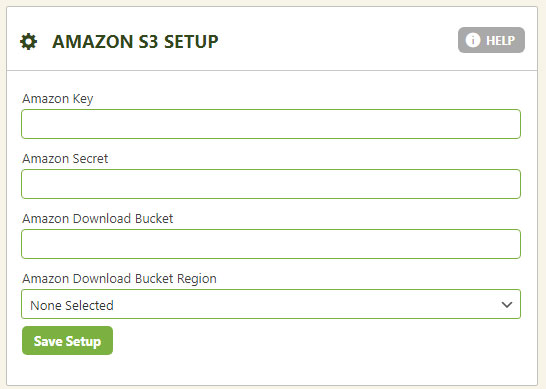Image resolution: width=546 pixels, height=389 pixels.
Task: Click the AMAZON S3 SETUP heading text
Action: 135,41
